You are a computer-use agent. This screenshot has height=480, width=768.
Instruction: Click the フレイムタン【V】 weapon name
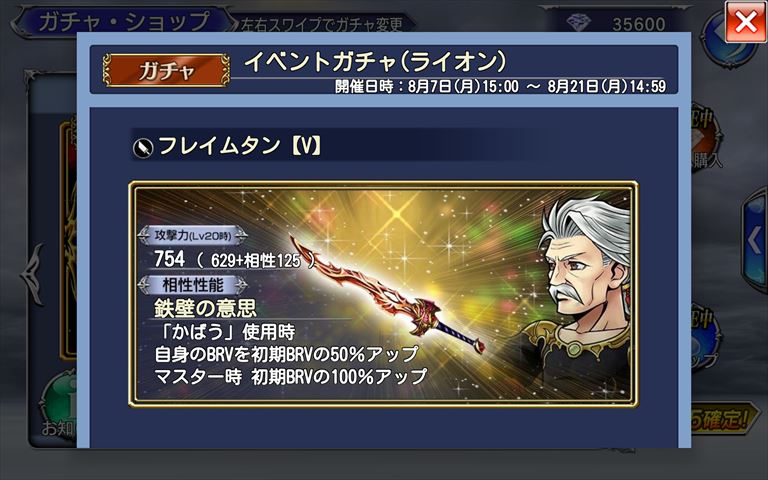tap(240, 145)
